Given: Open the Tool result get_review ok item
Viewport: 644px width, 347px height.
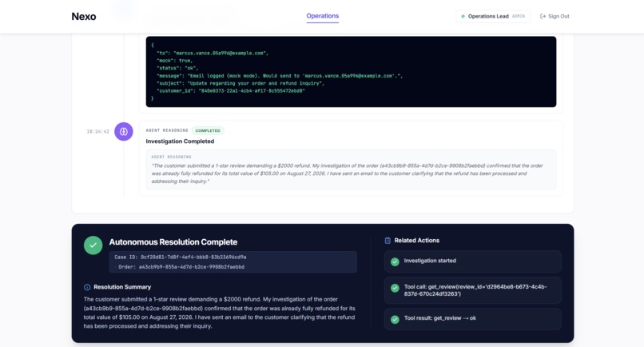Looking at the screenshot, I should coord(473,319).
